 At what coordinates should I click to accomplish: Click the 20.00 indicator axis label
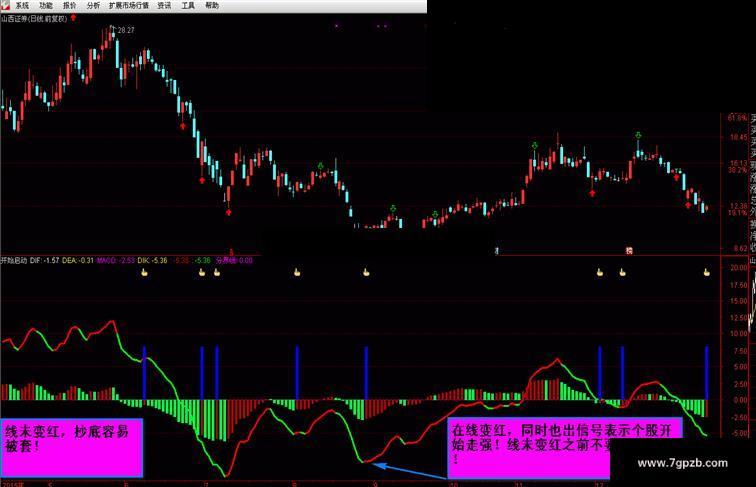[739, 268]
